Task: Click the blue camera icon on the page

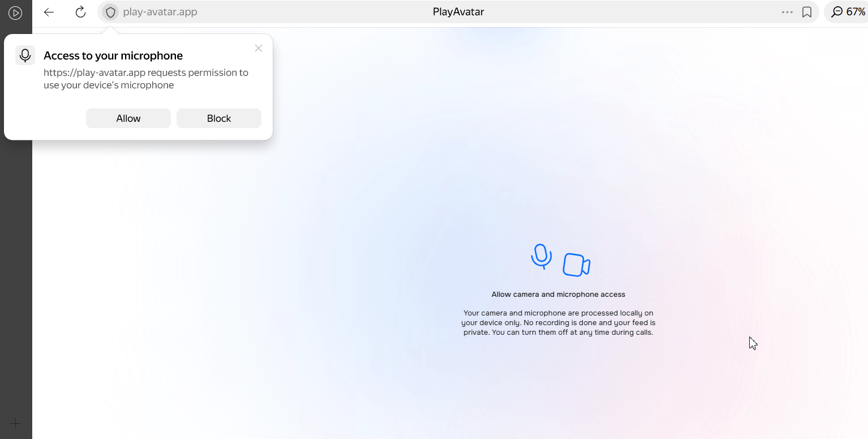Action: pos(576,265)
